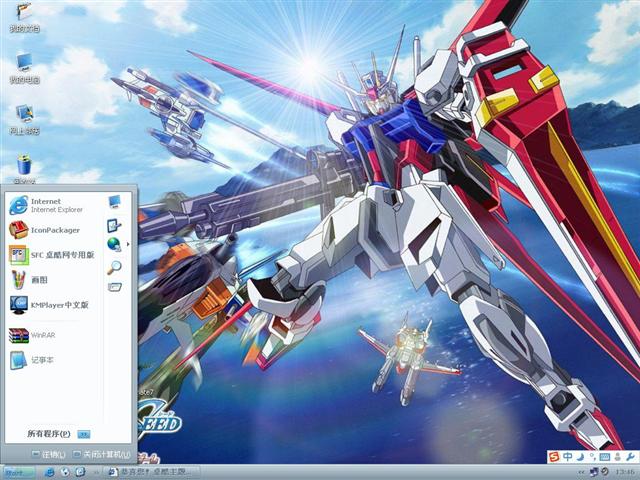Image resolution: width=640 pixels, height=480 pixels.
Task: Click the monitor icon in Start menu right column
Action: [x=115, y=202]
